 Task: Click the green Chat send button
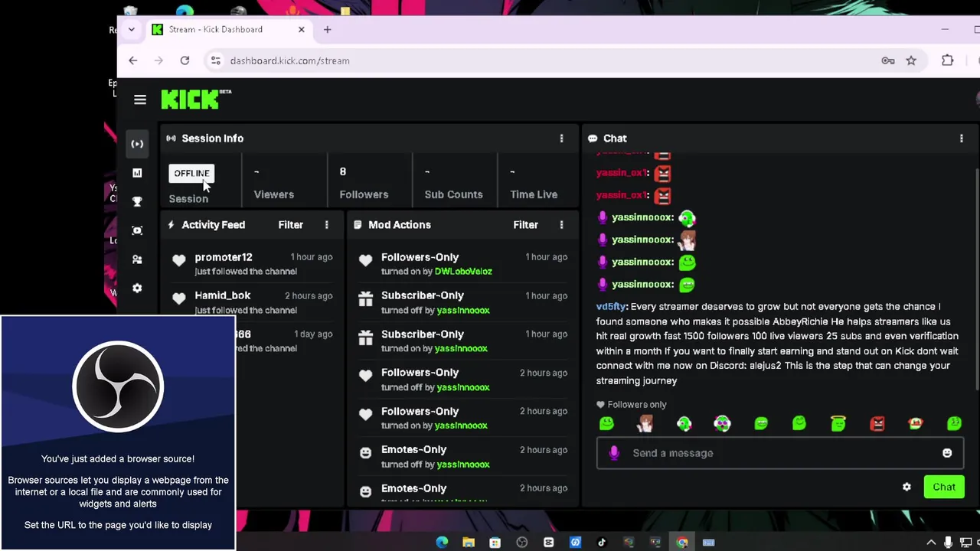click(x=943, y=487)
